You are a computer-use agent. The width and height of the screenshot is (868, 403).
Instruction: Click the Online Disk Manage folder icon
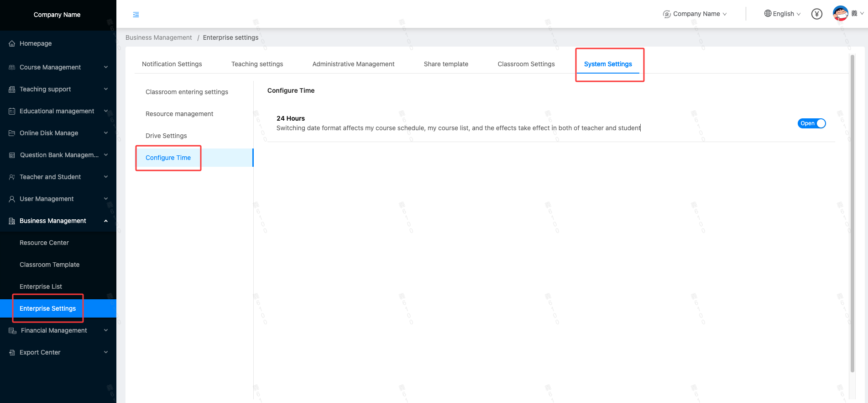click(12, 133)
